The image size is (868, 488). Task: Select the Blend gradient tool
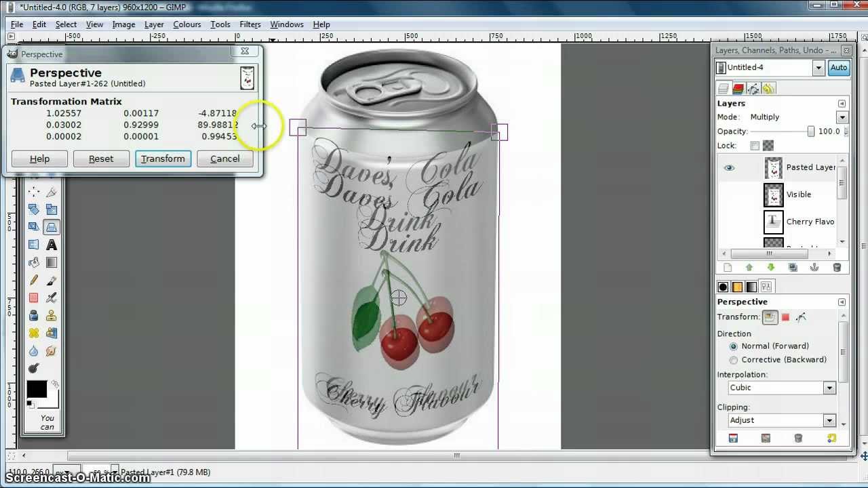51,262
